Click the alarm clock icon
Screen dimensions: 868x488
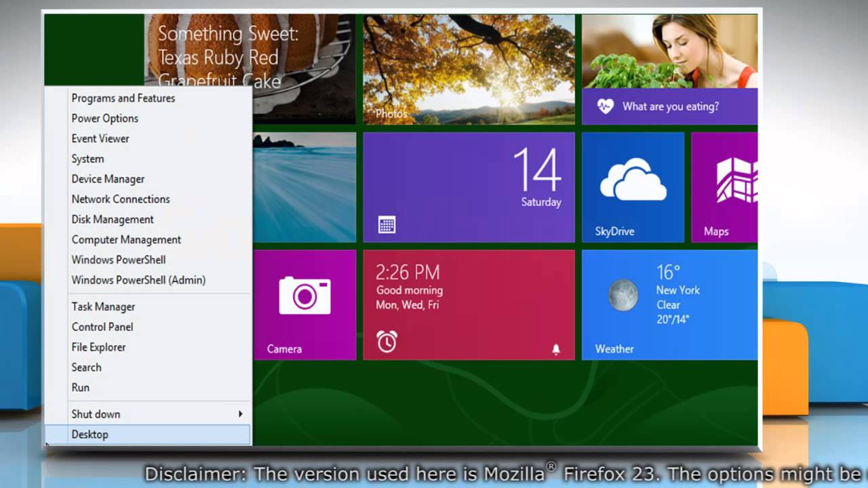click(387, 342)
